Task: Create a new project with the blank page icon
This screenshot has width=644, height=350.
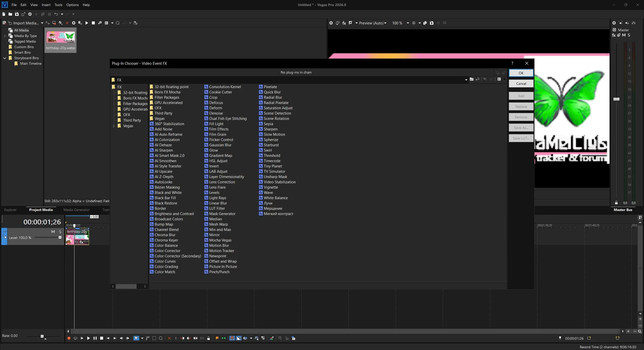Action: [x=4, y=14]
